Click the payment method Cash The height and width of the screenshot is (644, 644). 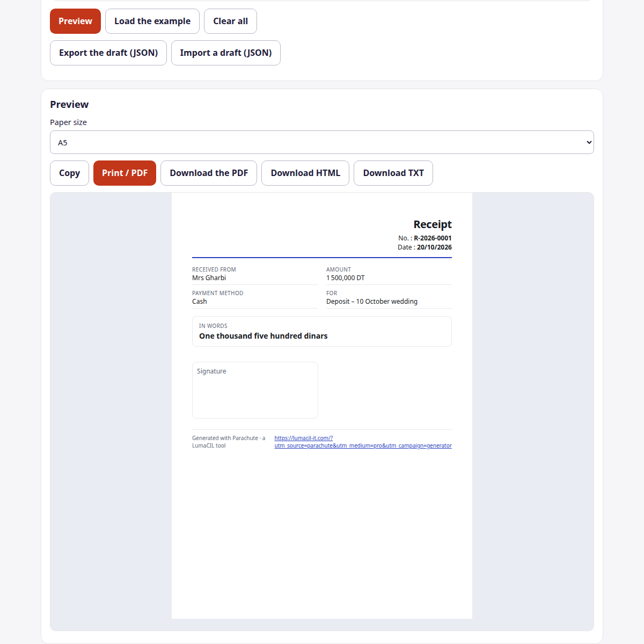(200, 302)
